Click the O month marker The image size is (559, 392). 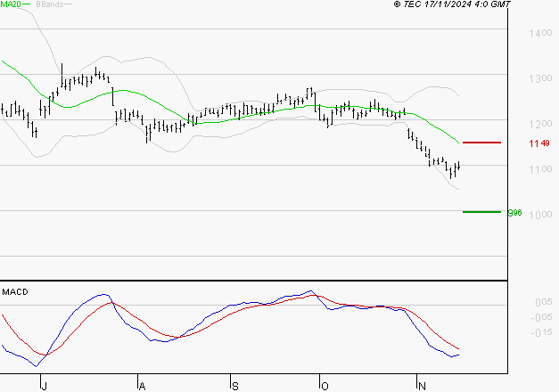coord(325,387)
